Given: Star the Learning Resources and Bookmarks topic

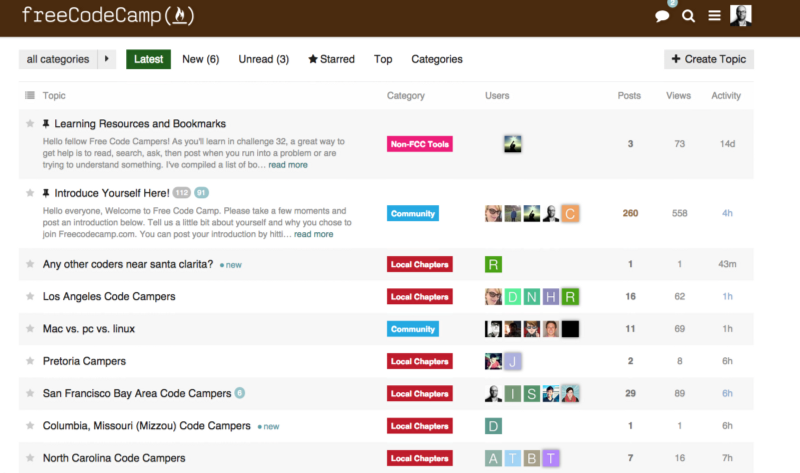Looking at the screenshot, I should [30, 123].
